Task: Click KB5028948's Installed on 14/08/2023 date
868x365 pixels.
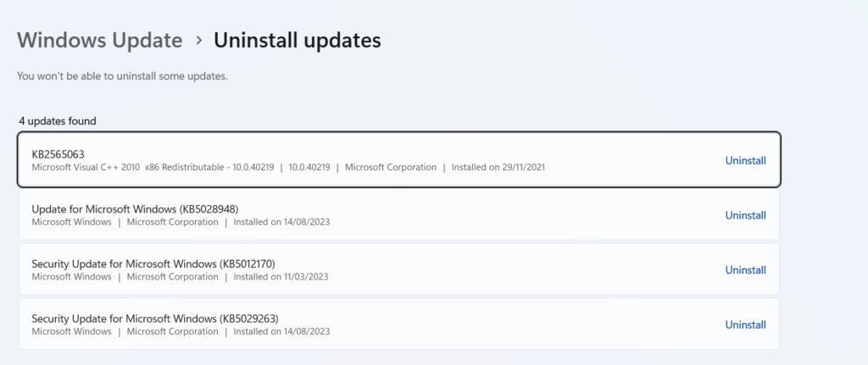Action: 281,223
